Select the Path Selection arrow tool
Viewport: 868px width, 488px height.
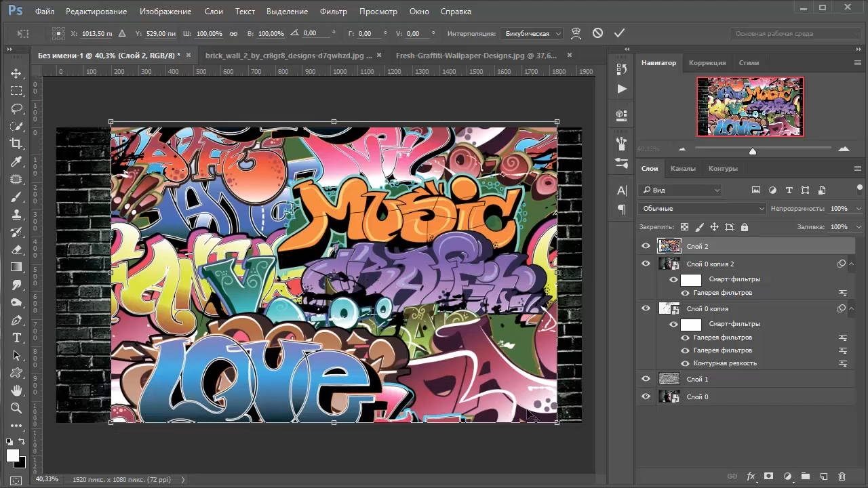tap(16, 355)
